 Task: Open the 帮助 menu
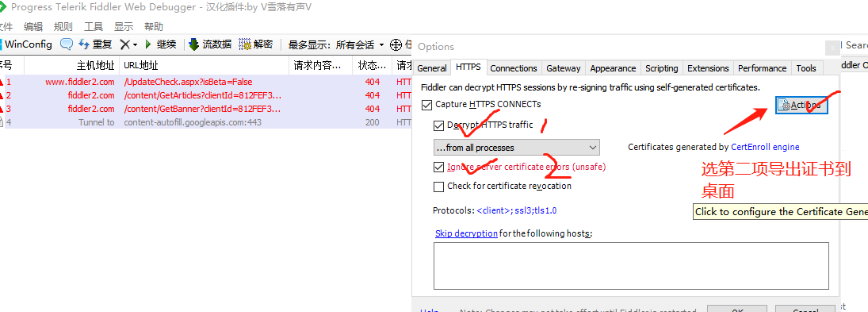153,27
